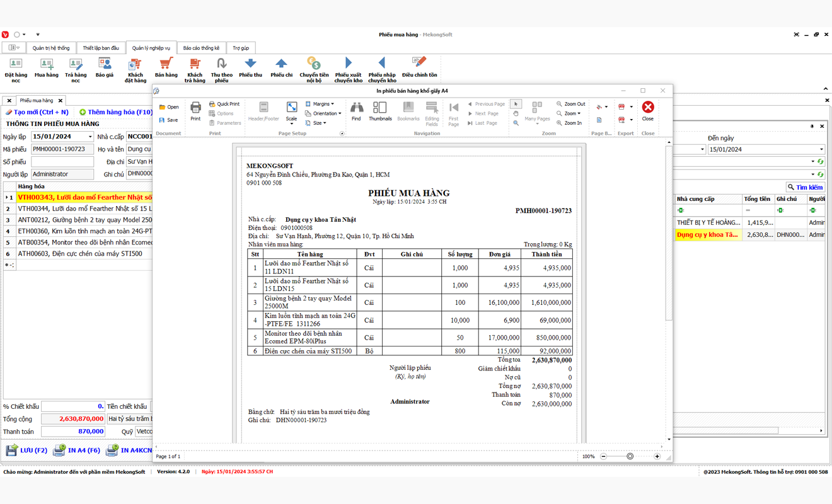Expand Page Setup dialog launcher
Screen dimensions: 832x504
(342, 134)
